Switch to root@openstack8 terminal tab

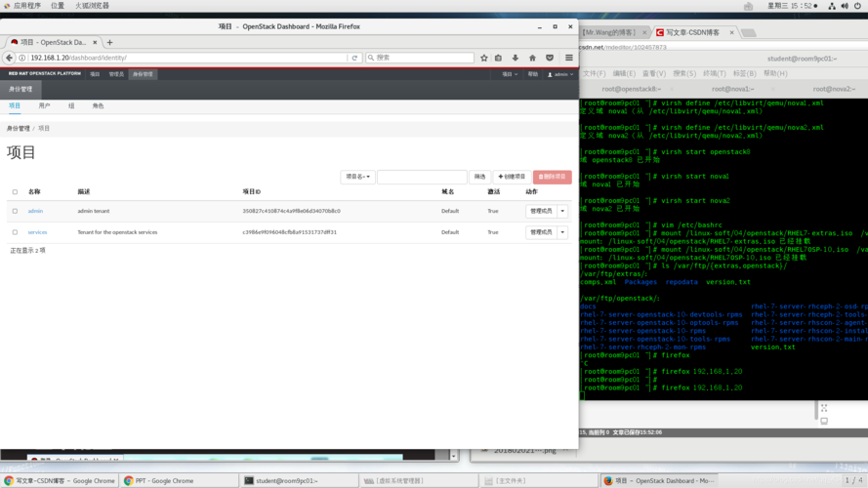[631, 89]
